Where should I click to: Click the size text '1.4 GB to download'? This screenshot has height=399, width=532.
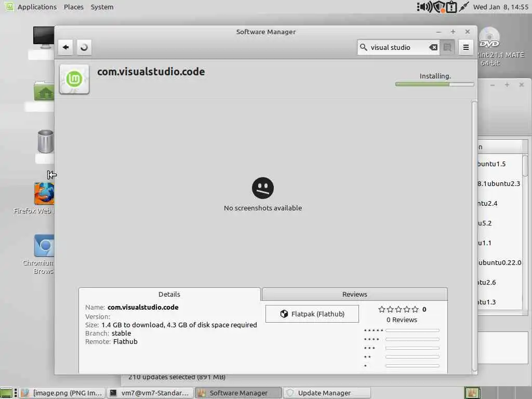133,325
